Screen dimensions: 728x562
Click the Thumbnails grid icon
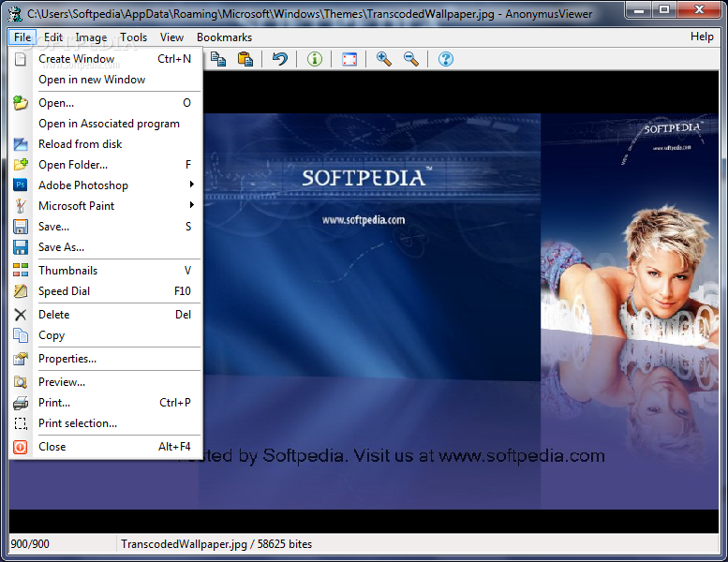tap(21, 270)
